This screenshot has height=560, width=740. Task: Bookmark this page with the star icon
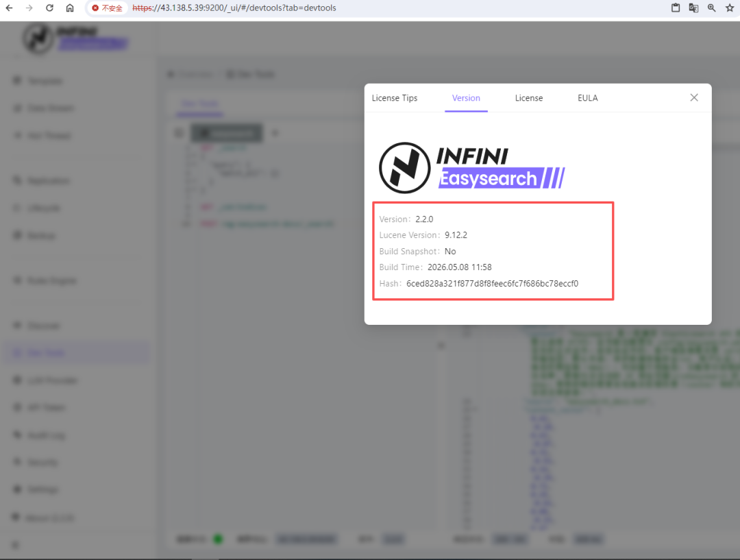730,8
